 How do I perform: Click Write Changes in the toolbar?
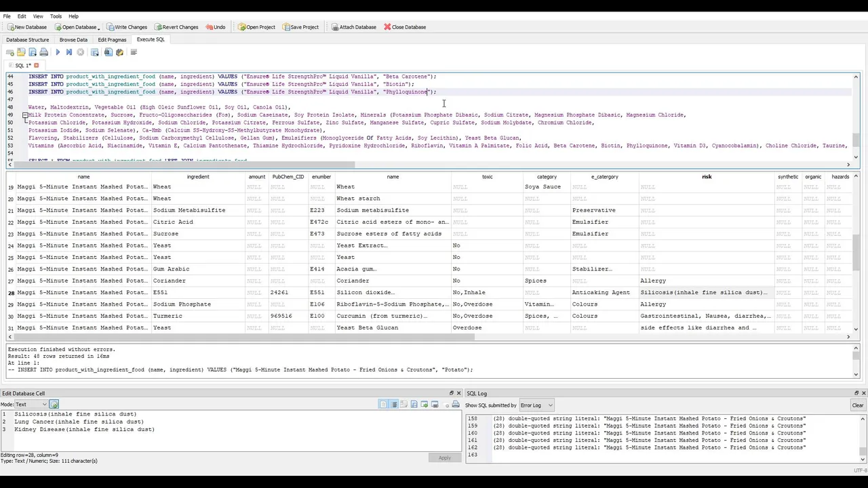click(x=126, y=27)
